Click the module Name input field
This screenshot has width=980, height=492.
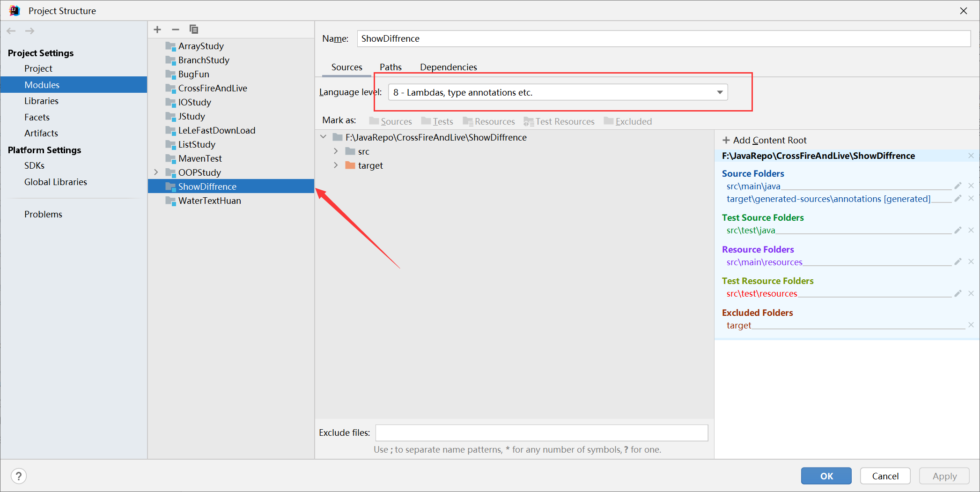[x=663, y=38]
